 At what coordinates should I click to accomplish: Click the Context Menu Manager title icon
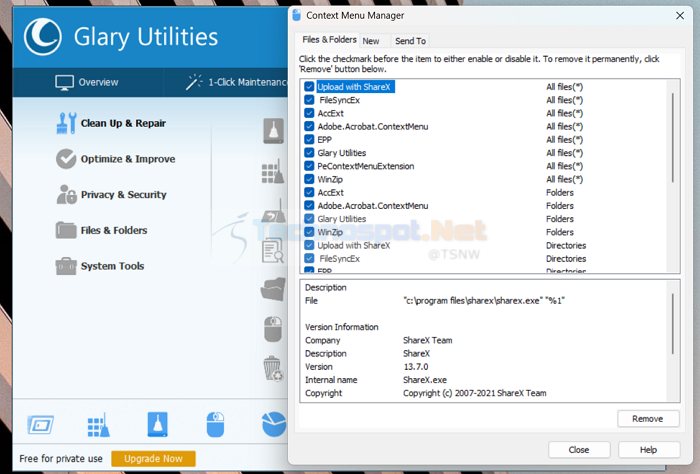pyautogui.click(x=296, y=16)
